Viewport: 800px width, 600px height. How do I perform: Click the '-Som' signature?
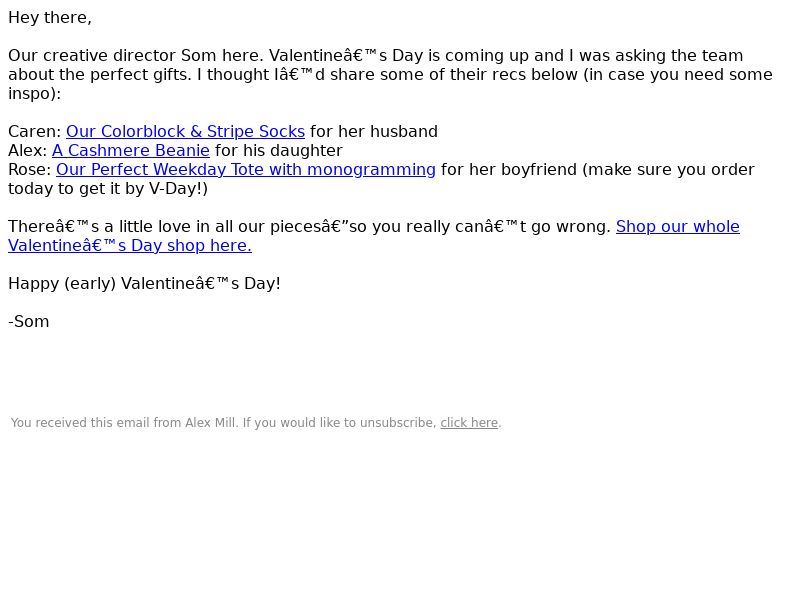click(x=29, y=322)
